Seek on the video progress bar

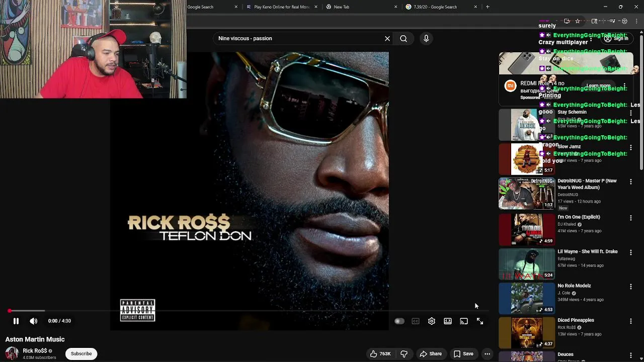point(249,311)
